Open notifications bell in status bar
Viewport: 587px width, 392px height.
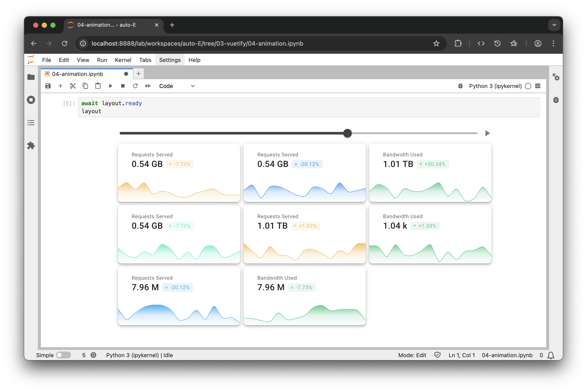551,355
